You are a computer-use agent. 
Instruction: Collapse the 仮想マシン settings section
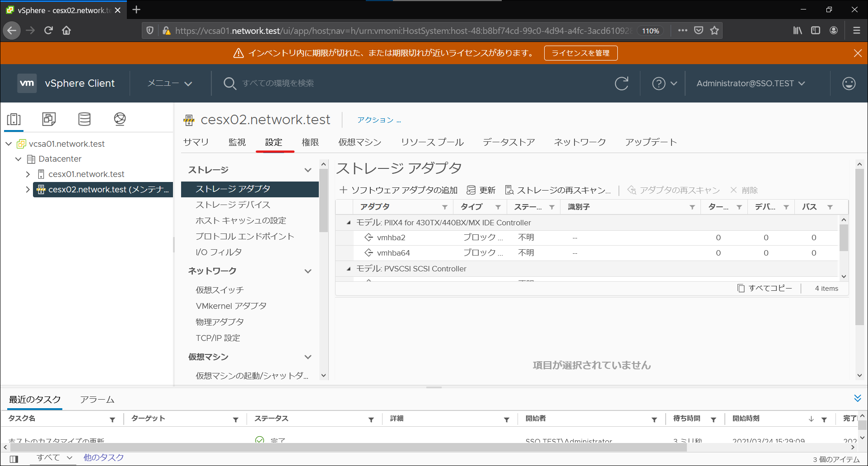[x=308, y=357]
